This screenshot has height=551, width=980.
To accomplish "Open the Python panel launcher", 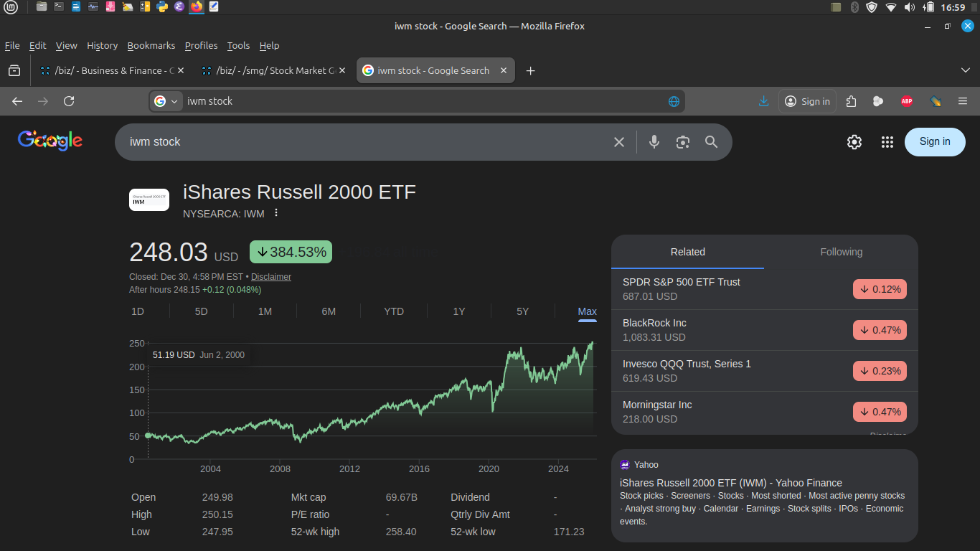I will [162, 7].
